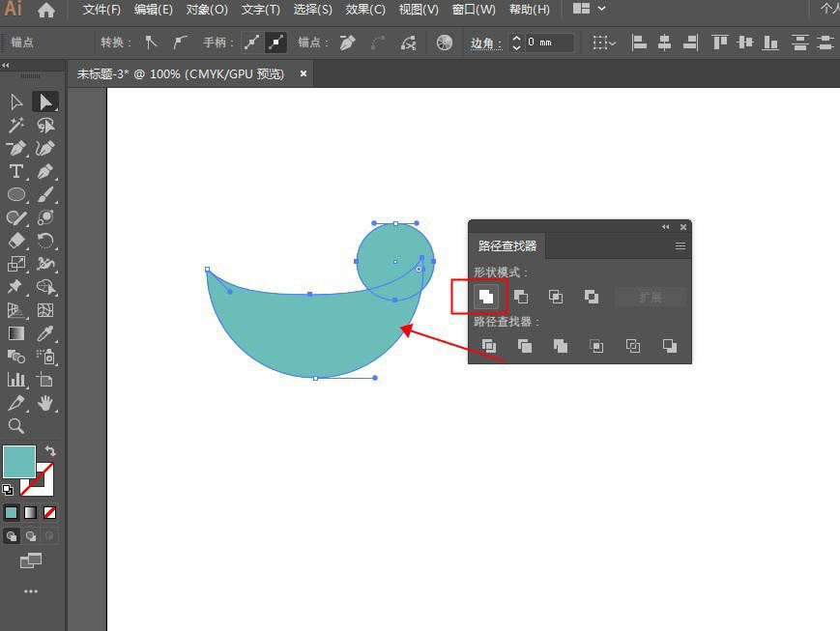Select the Eraser tool
Image resolution: width=840 pixels, height=631 pixels.
(x=16, y=241)
